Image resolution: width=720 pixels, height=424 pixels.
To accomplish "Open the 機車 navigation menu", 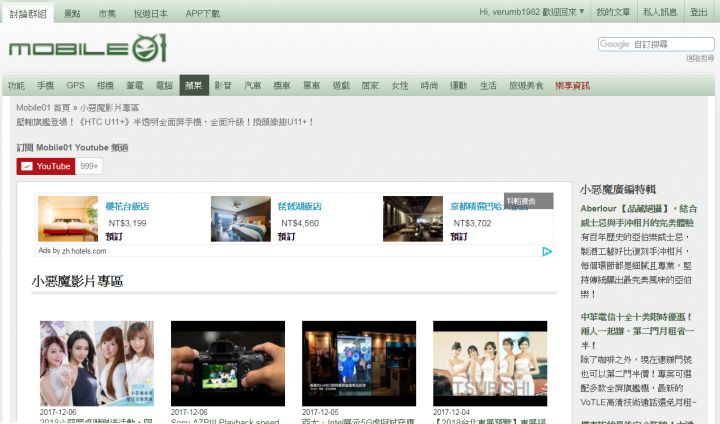I will [282, 85].
